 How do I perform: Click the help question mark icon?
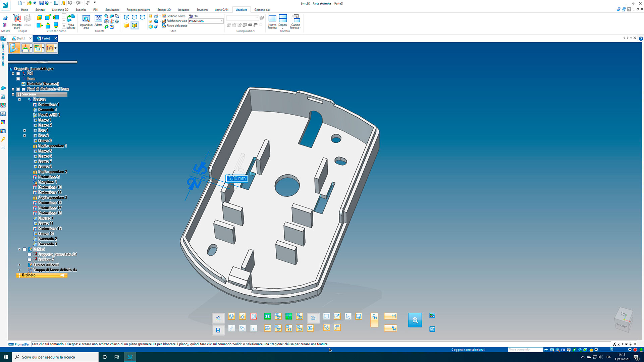pos(641,39)
